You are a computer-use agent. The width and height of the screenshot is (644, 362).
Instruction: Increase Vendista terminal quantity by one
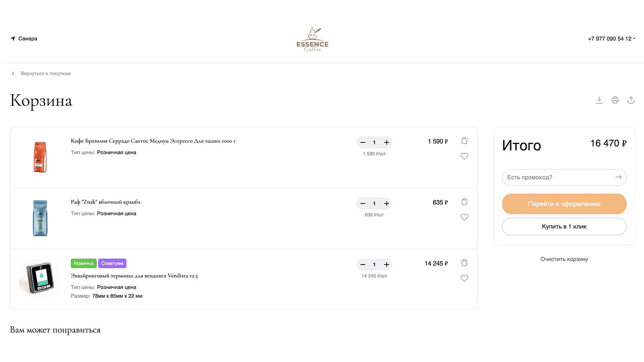(x=386, y=265)
